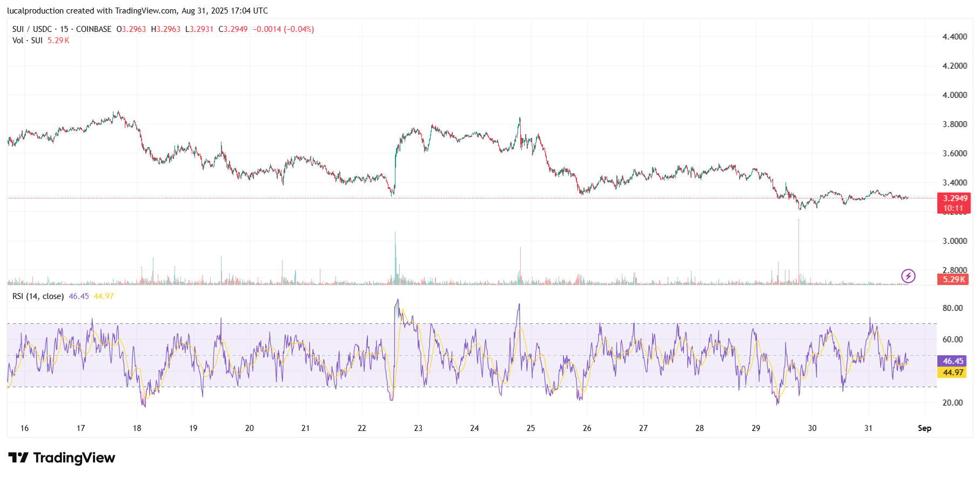Click the open value O3.2963
The image size is (980, 478).
[x=131, y=29]
